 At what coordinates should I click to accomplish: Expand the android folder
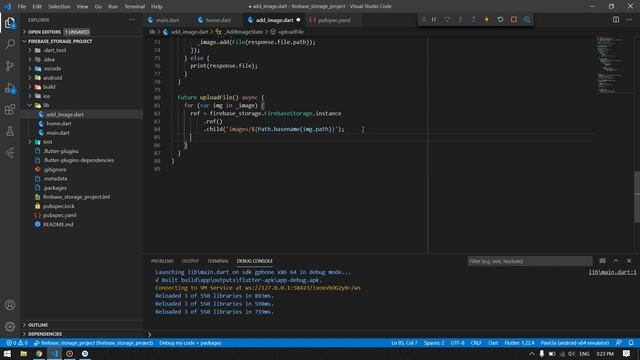coord(30,78)
